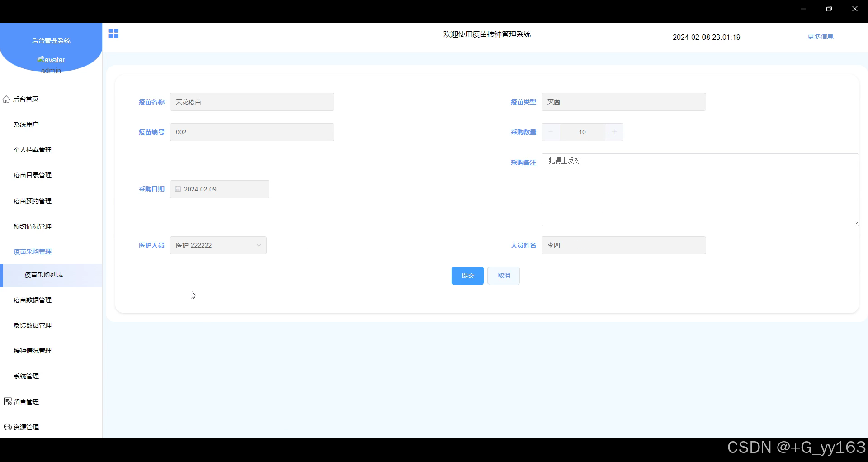Expand the 个人档案管理 menu
Image resolution: width=868 pixels, height=462 pixels.
pyautogui.click(x=51, y=150)
